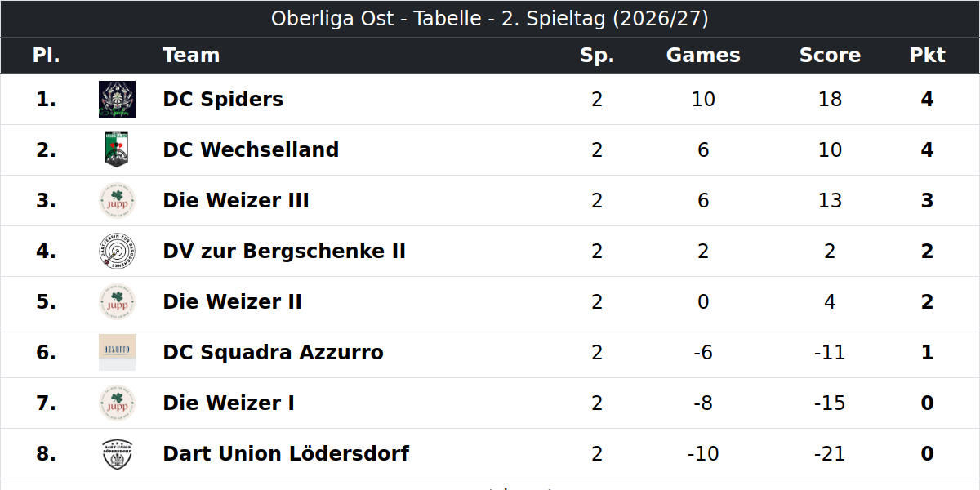Select the Dart Union Lödersdorf team name
The image size is (980, 490).
point(286,454)
